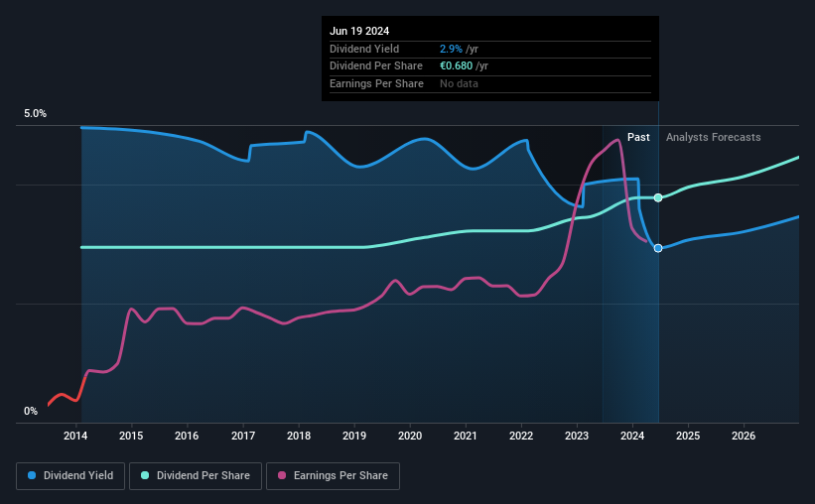Click the pink Earnings Per Share legend dot
Screen dimensions: 815x504
(282, 475)
